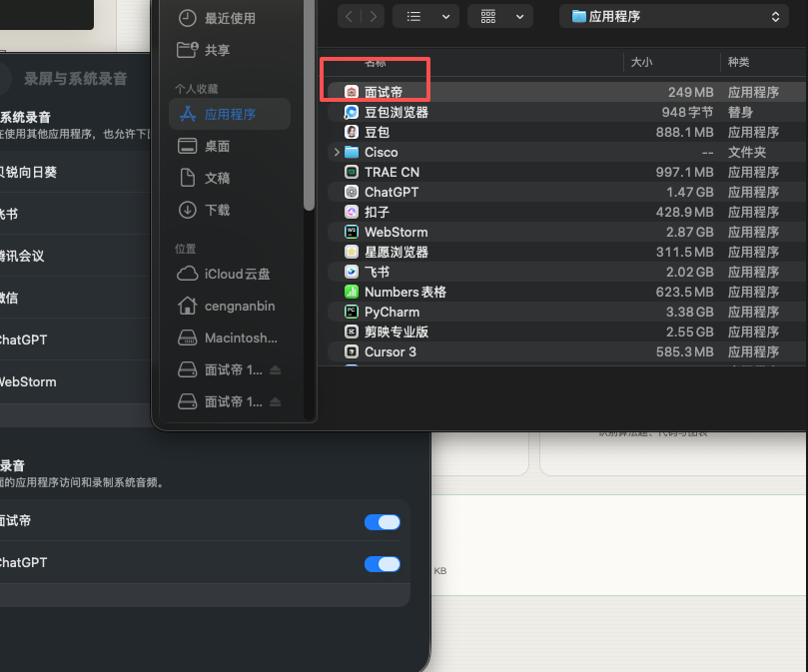Click the 2.87 GB size value
Image resolution: width=808 pixels, height=672 pixels.
click(690, 232)
